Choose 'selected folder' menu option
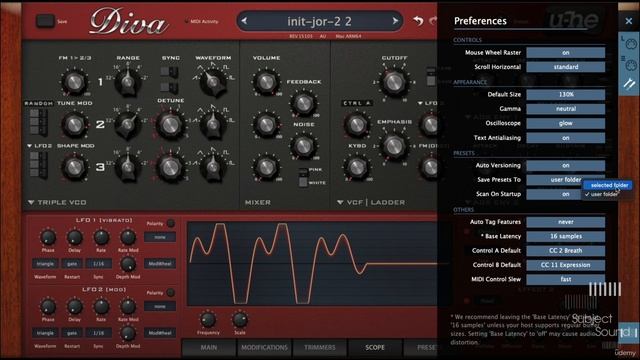The image size is (640, 360). pyautogui.click(x=608, y=185)
